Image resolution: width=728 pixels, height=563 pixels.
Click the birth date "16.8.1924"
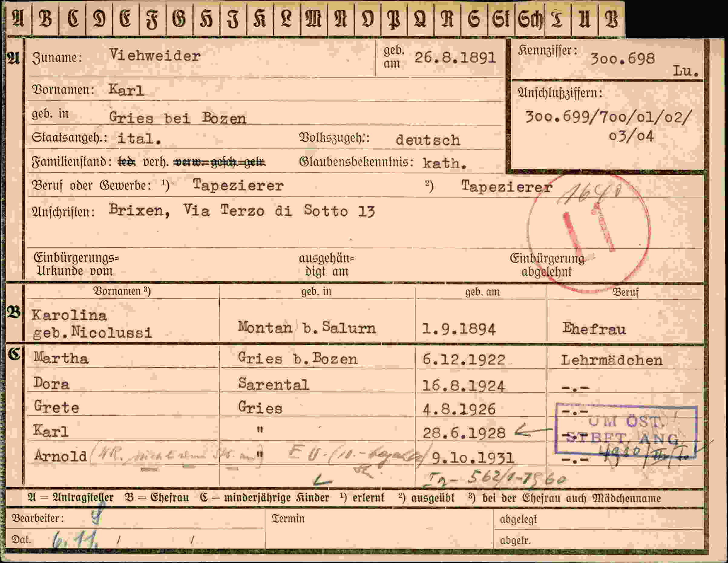[464, 386]
